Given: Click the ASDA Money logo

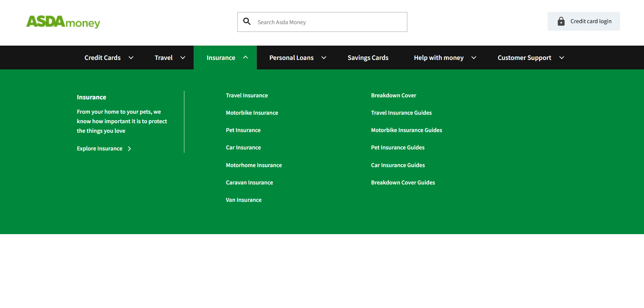Looking at the screenshot, I should (x=63, y=22).
